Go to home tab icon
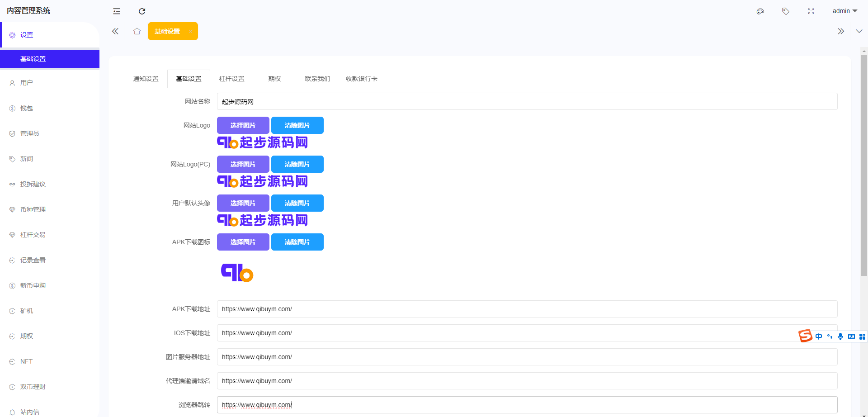The width and height of the screenshot is (868, 417). [137, 31]
